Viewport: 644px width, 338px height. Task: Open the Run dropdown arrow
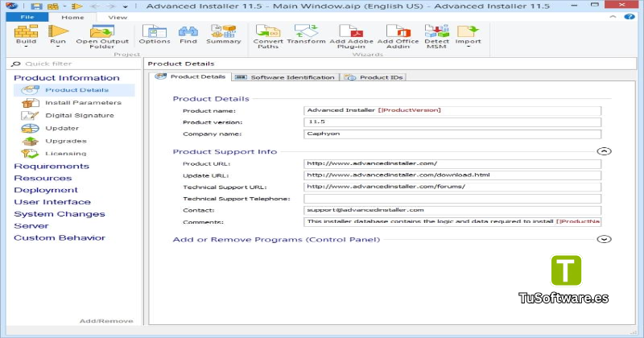pos(58,47)
